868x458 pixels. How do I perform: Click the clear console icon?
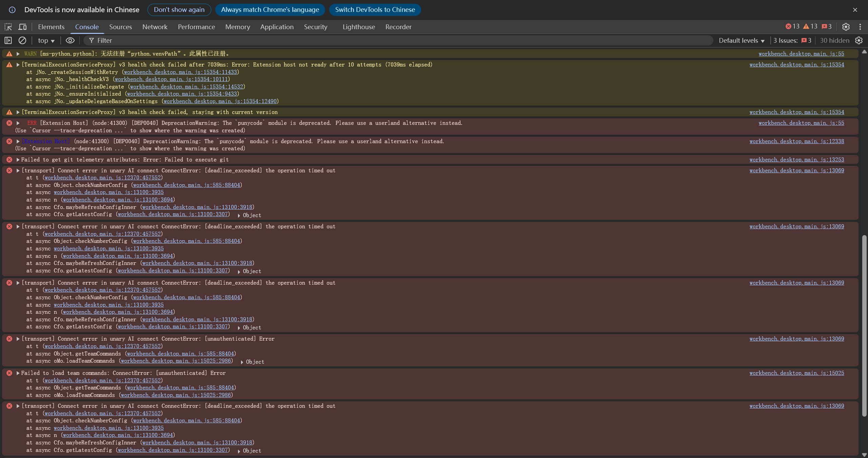(x=22, y=40)
